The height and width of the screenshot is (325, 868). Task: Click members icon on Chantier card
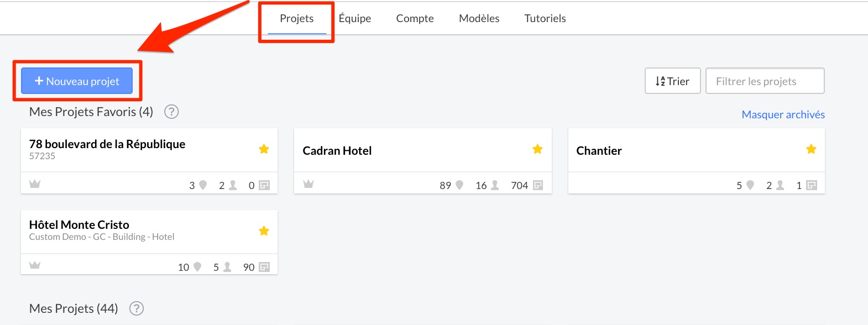780,185
